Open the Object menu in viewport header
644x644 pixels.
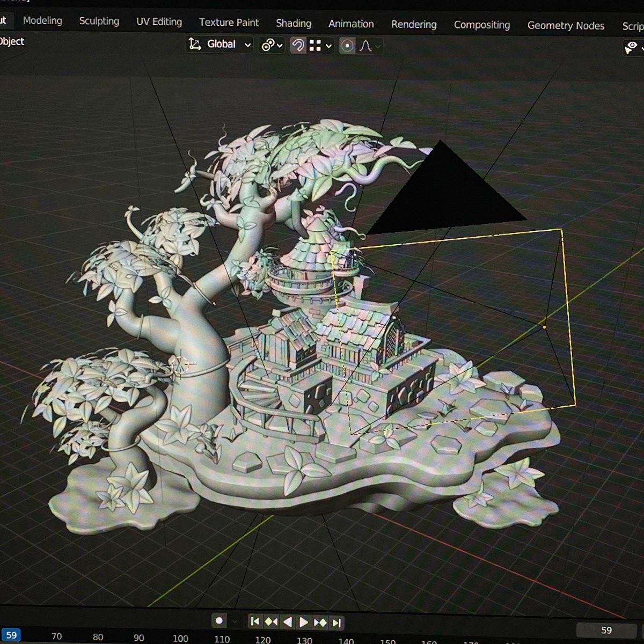12,41
